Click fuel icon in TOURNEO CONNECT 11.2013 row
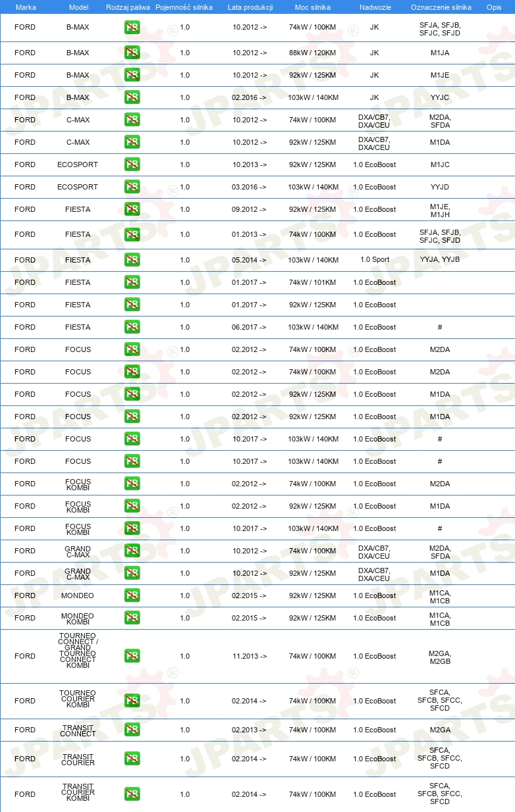 pyautogui.click(x=132, y=656)
